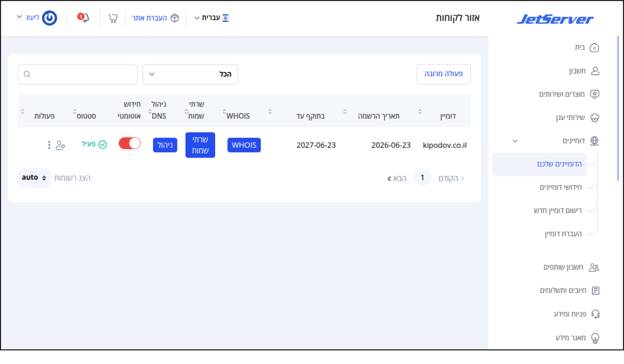Click the icon beside מוצרים ושירותים

coord(595,94)
